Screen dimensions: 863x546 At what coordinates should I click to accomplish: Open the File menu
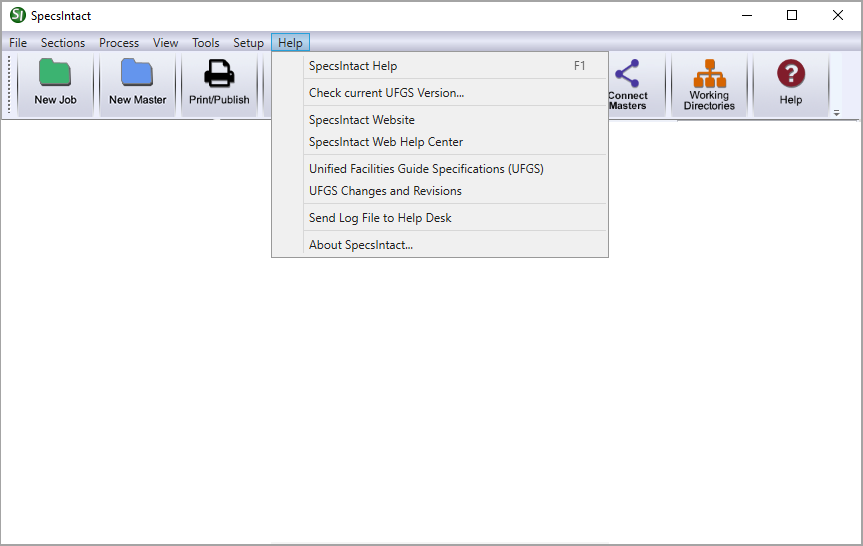point(18,43)
